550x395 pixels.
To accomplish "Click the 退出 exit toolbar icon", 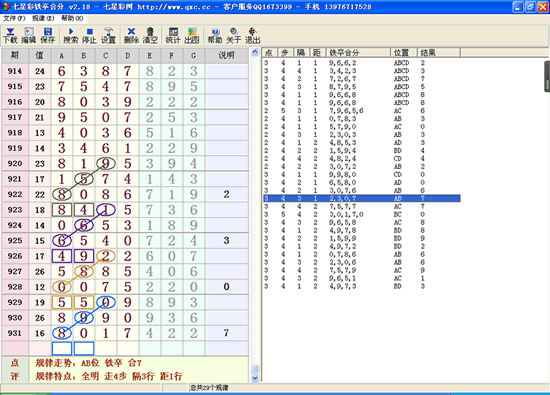I will click(253, 36).
